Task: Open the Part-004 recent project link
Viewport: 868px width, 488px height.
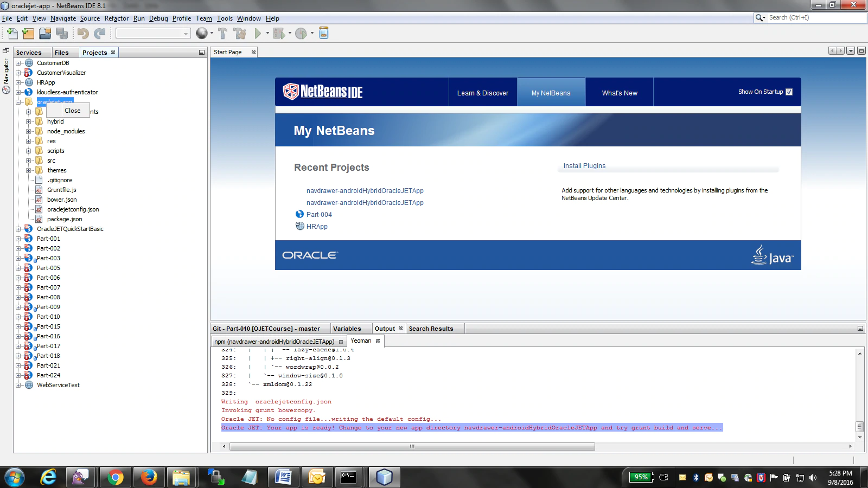Action: pyautogui.click(x=319, y=215)
